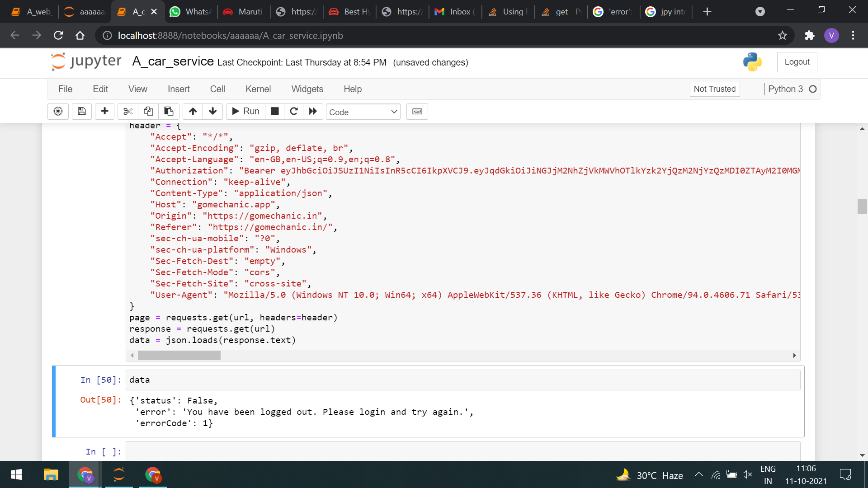Switch to the Best Hy tab

[349, 12]
